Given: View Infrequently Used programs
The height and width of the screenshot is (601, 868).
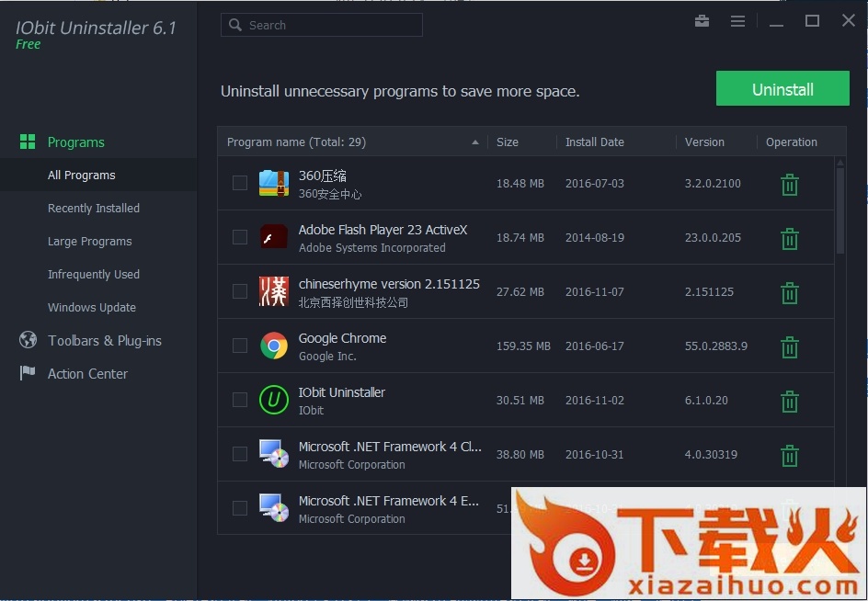Looking at the screenshot, I should pos(94,275).
